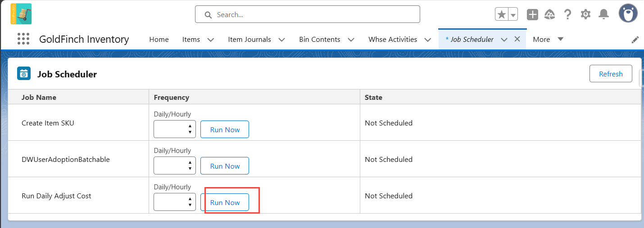Run Now for Run Daily Adjust Cost
This screenshot has height=228, width=644.
click(225, 202)
